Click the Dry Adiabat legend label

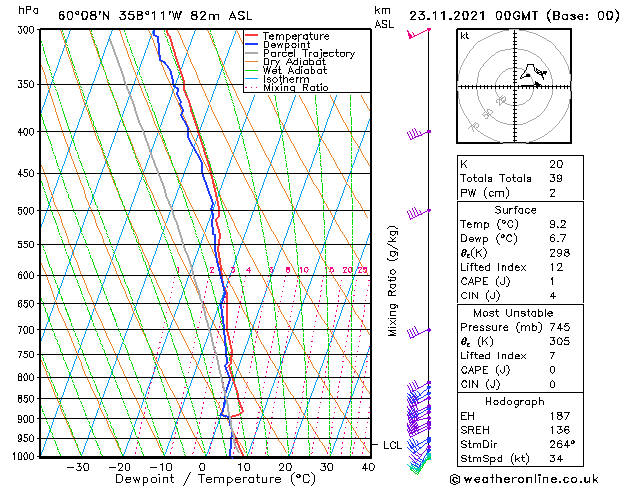coord(294,62)
